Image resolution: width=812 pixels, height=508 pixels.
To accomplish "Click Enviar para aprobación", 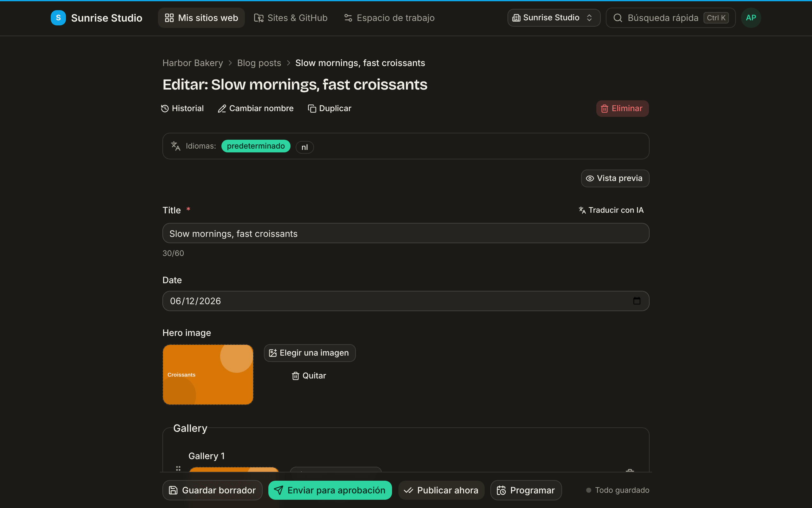I will [x=330, y=490].
